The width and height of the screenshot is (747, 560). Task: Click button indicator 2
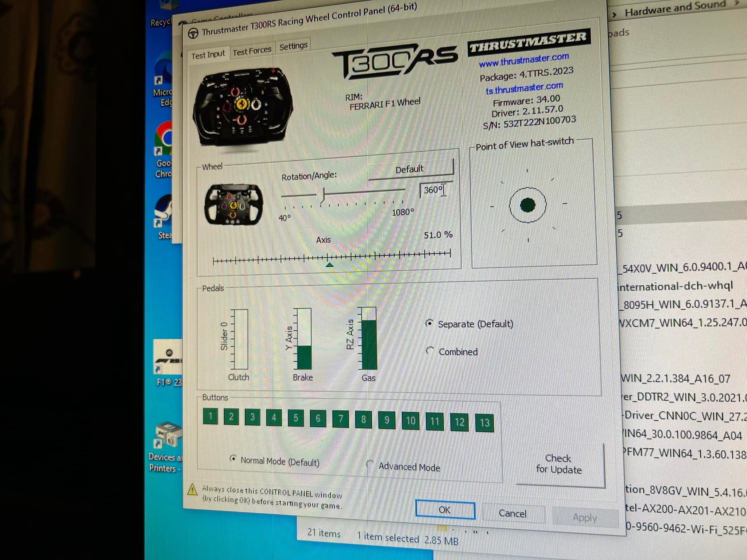pos(231,417)
